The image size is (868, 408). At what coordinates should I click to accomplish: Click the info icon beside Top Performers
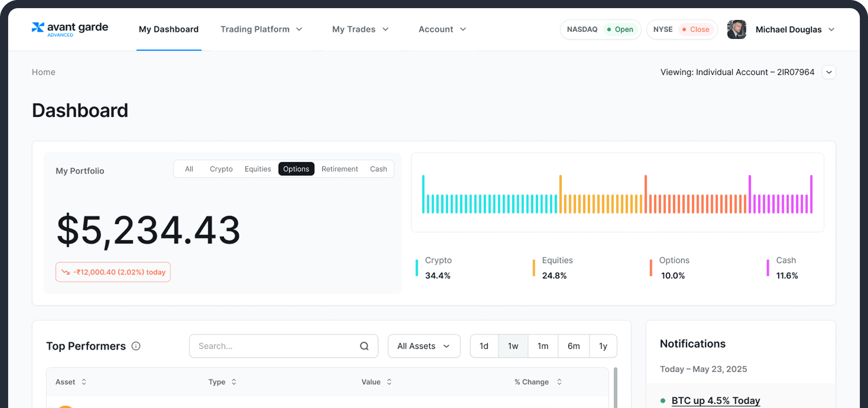135,346
